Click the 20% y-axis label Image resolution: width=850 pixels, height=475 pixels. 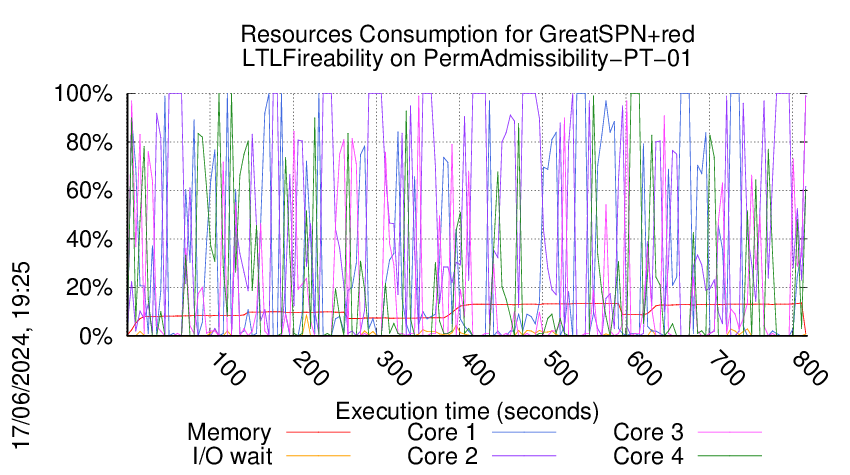(x=89, y=287)
